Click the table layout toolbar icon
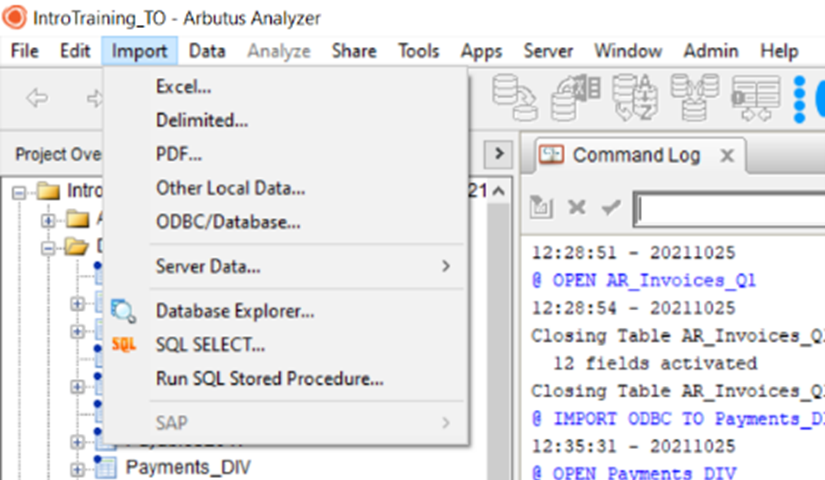The width and height of the screenshot is (825, 480). coord(756,98)
